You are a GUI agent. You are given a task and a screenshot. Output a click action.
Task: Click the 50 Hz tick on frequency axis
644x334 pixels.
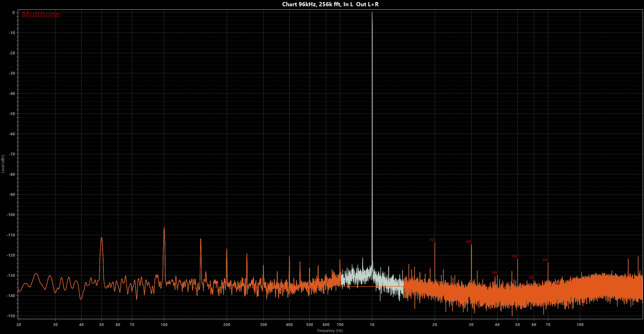pos(102,325)
